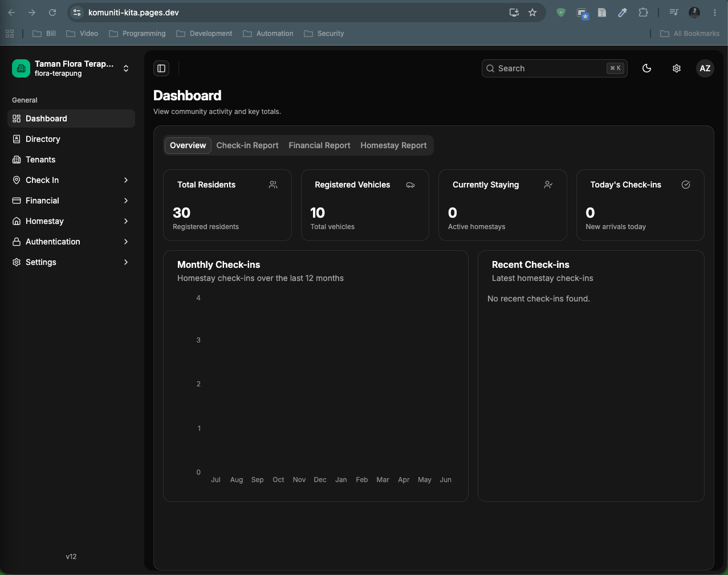The height and width of the screenshot is (575, 728).
Task: Open the Programming bookmarks folder
Action: pyautogui.click(x=137, y=34)
